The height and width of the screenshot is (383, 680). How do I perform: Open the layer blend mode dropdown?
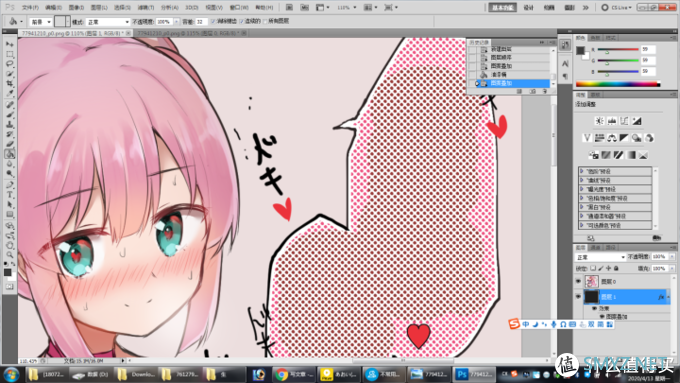[600, 257]
